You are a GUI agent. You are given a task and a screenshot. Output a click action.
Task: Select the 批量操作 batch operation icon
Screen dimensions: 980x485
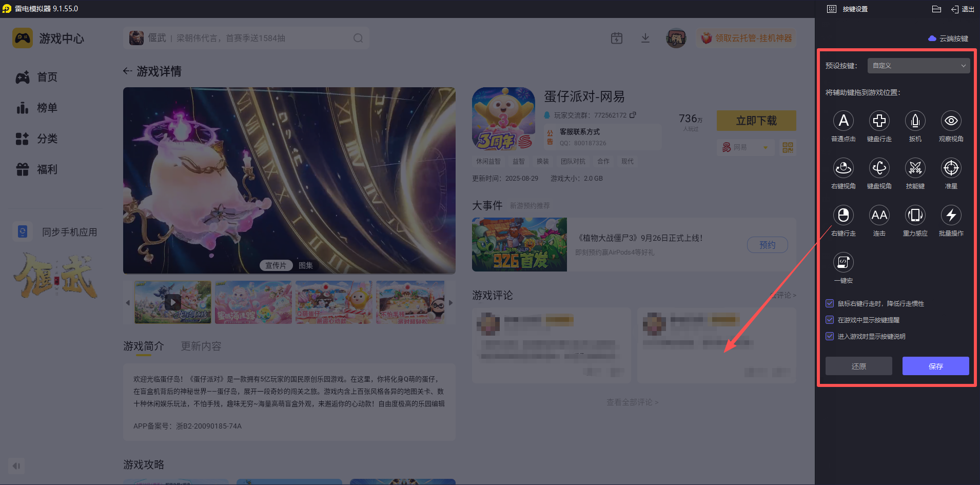click(951, 215)
